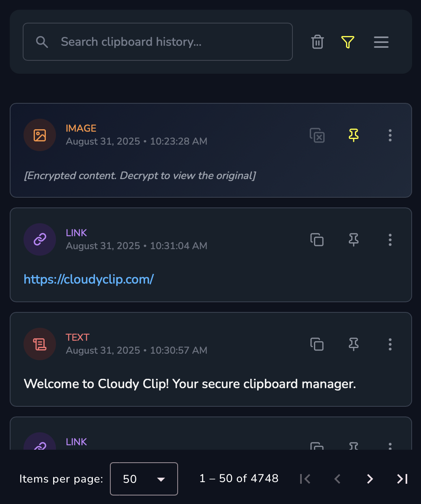Click the disabled copy icon on IMAGE clip

[x=317, y=135]
